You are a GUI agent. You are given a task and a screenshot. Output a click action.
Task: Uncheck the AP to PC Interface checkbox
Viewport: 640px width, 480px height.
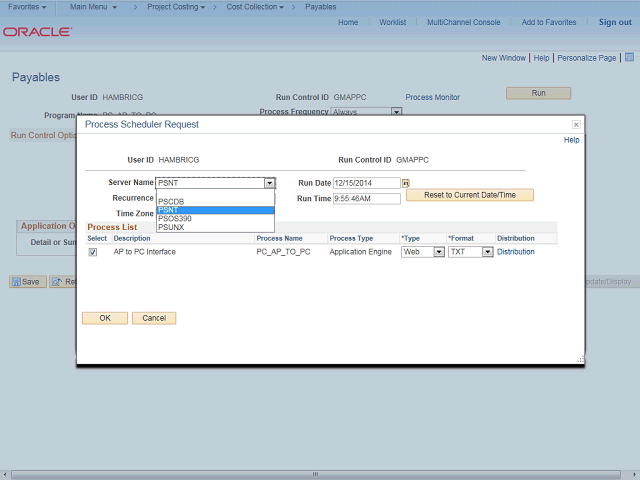click(x=93, y=252)
